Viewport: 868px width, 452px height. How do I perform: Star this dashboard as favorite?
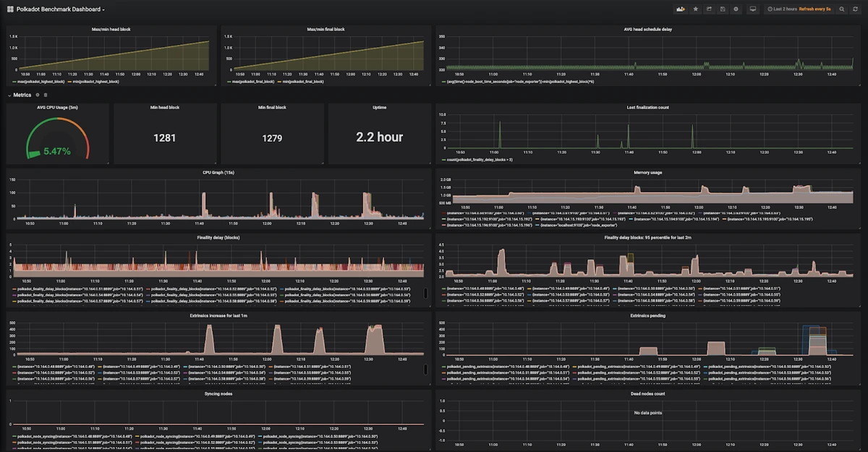pyautogui.click(x=696, y=9)
